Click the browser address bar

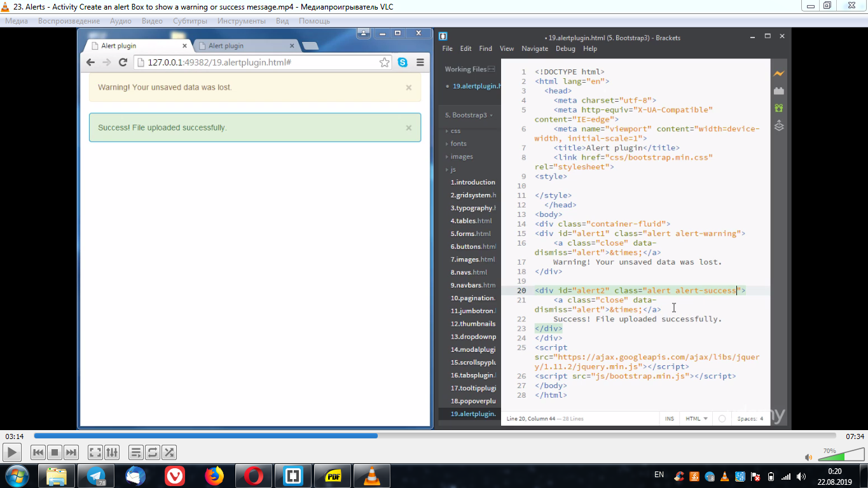pyautogui.click(x=263, y=62)
